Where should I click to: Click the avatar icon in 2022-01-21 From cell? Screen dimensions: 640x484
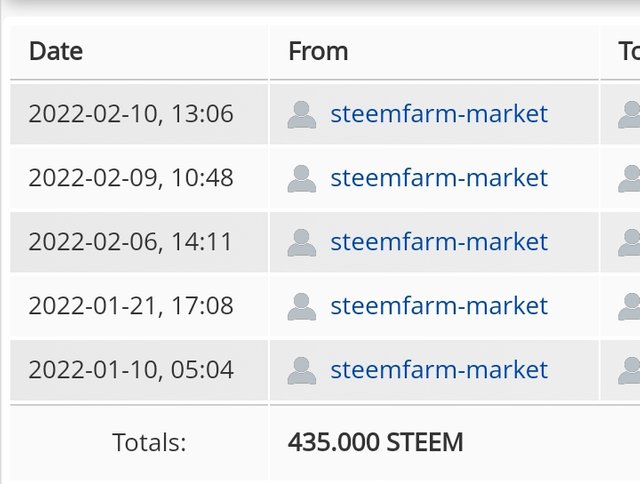[x=302, y=306]
